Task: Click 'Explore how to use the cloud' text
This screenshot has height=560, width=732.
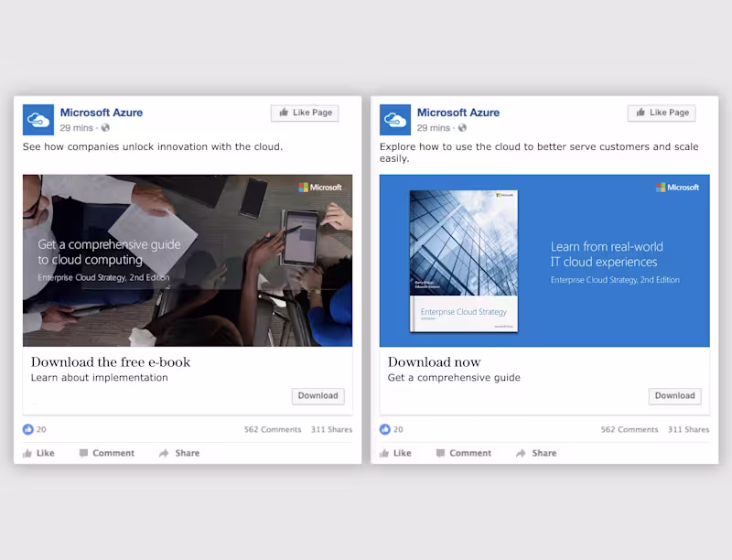Action: click(x=539, y=153)
